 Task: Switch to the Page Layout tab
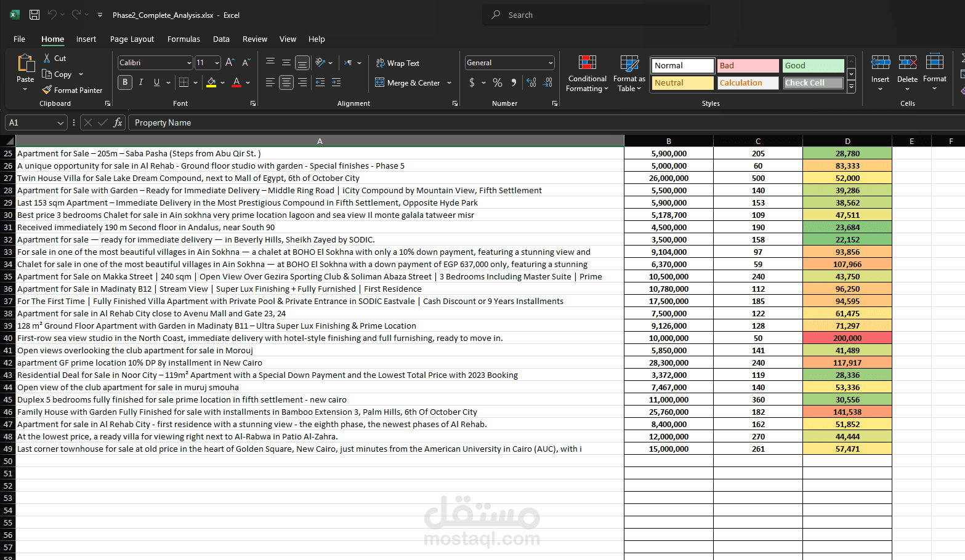point(132,39)
